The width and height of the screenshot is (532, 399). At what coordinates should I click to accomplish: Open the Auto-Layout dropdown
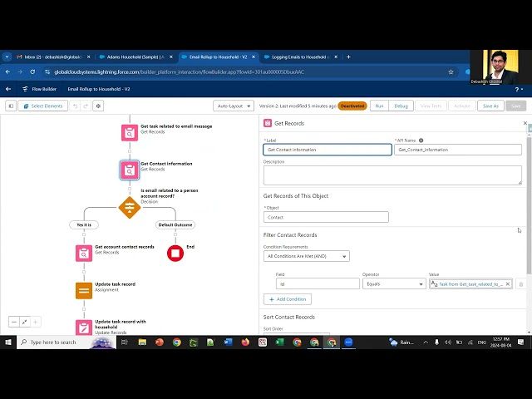click(234, 106)
